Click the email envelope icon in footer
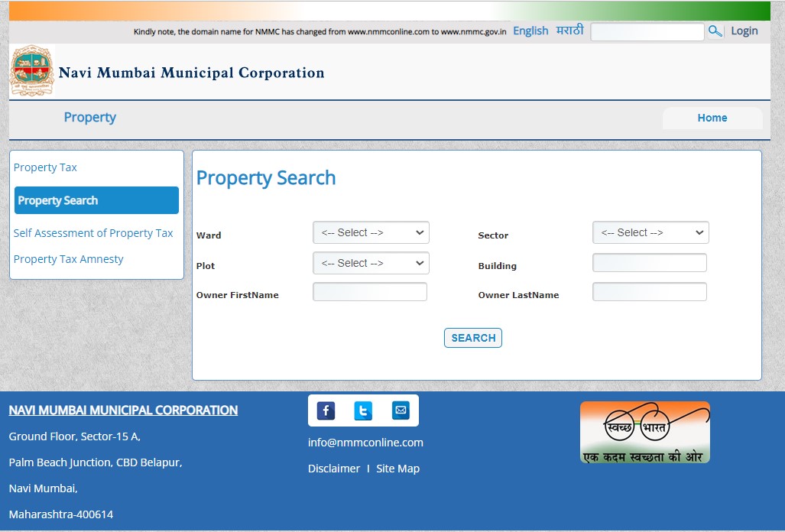The width and height of the screenshot is (785, 532). [401, 410]
